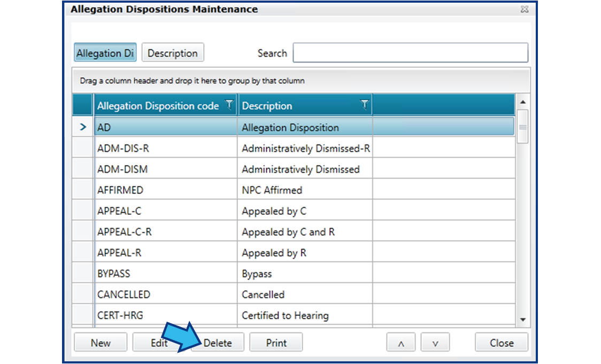
Task: Click the Bypass description cell
Action: pos(305,273)
